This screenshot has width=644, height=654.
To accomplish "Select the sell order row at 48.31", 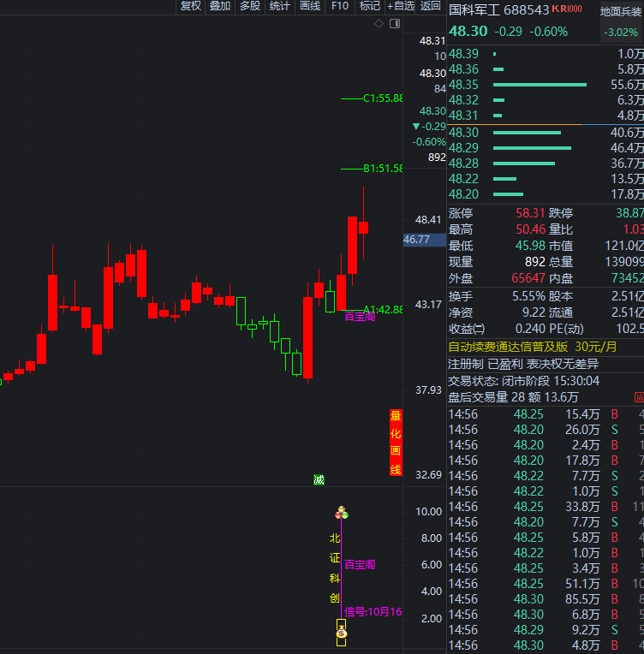I will 546,116.
